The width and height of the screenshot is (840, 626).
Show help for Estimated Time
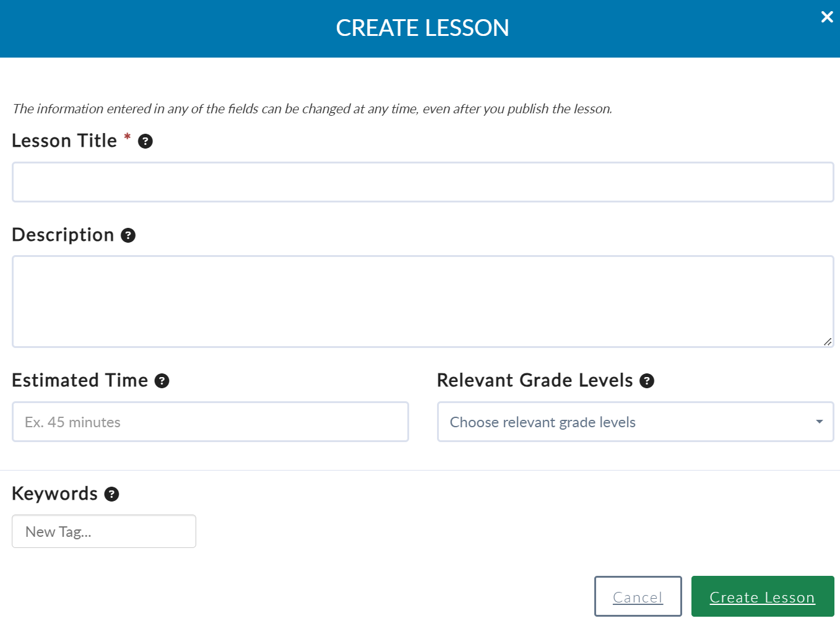(x=162, y=381)
